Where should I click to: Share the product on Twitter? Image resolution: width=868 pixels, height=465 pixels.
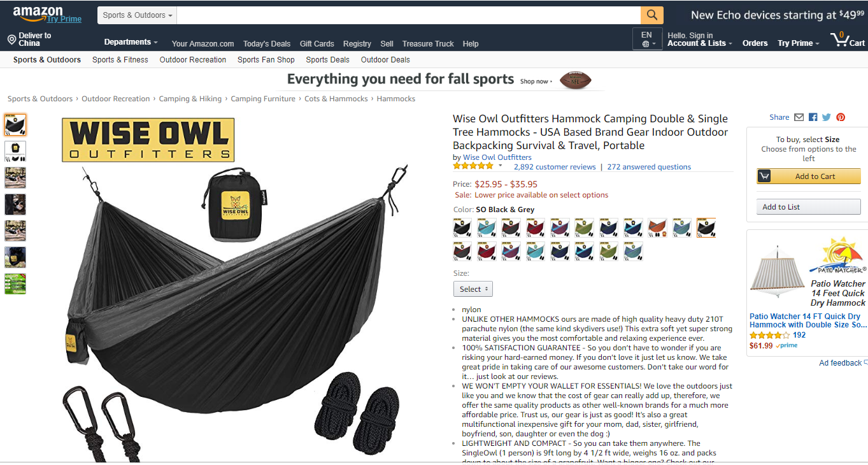click(x=827, y=117)
